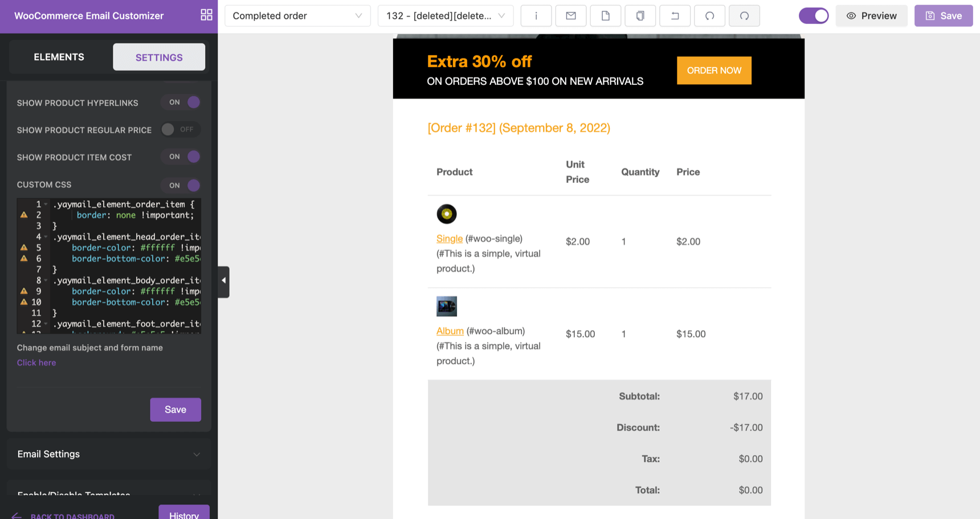Screen dimensions: 980x519
Task: Open the Completed order email type dropdown
Action: pyautogui.click(x=297, y=15)
